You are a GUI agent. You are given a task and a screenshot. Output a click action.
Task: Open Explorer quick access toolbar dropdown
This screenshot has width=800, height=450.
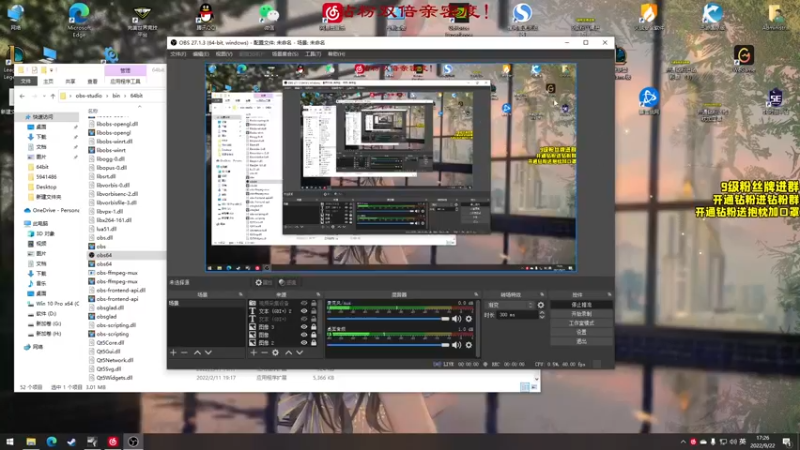click(52, 70)
